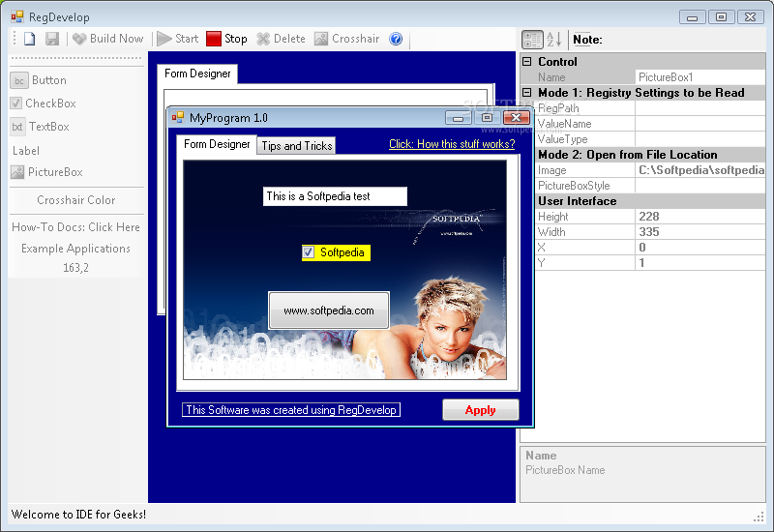Image resolution: width=774 pixels, height=532 pixels.
Task: Open 'Click: How this stuff works?' link
Action: coord(452,144)
